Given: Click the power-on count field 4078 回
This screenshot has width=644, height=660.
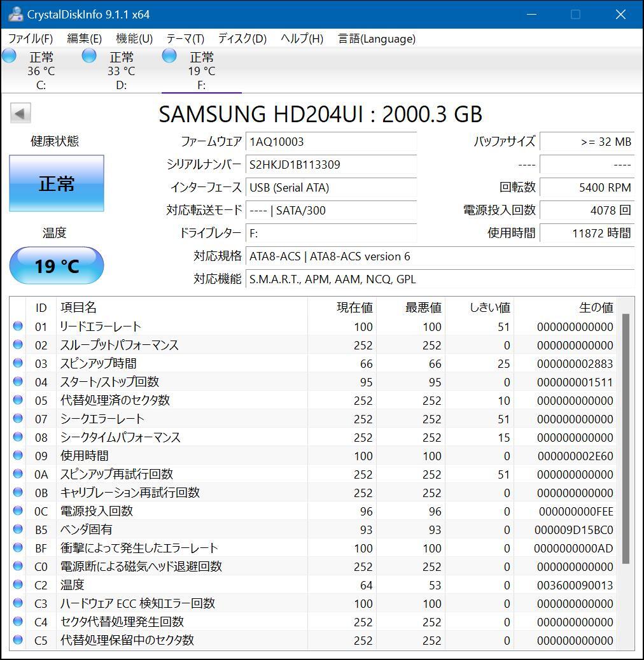Looking at the screenshot, I should coord(587,210).
